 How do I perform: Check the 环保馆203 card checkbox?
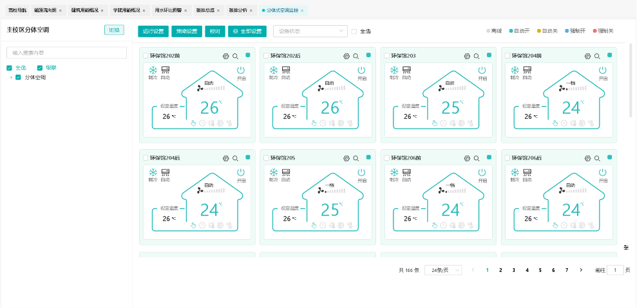pos(386,56)
